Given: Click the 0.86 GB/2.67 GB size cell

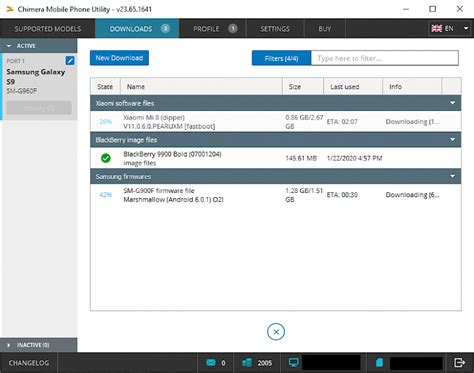Looking at the screenshot, I should (x=304, y=122).
